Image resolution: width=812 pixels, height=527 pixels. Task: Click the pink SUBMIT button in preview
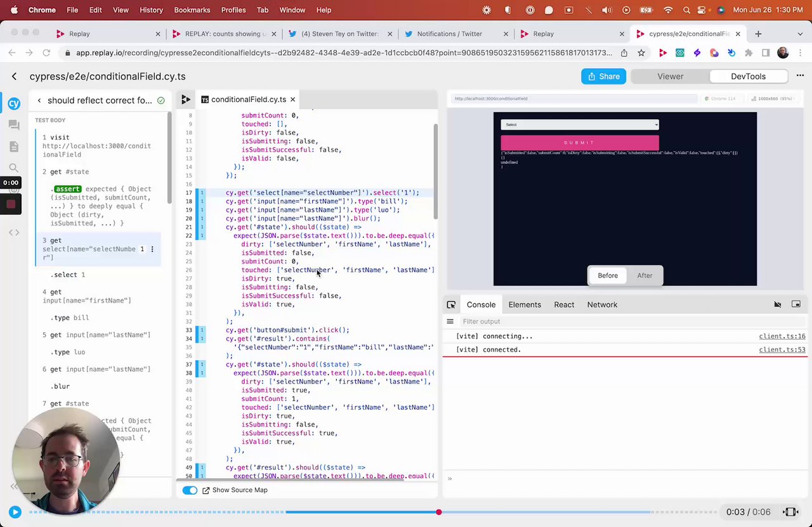[580, 142]
